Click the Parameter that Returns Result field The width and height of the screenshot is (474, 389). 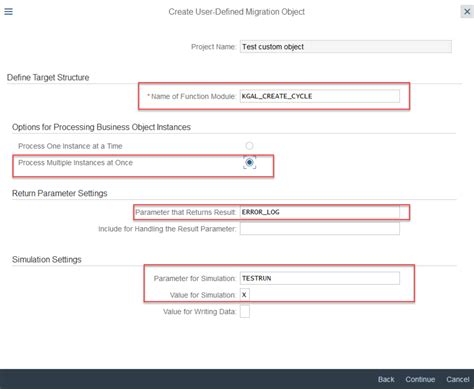[x=320, y=212]
